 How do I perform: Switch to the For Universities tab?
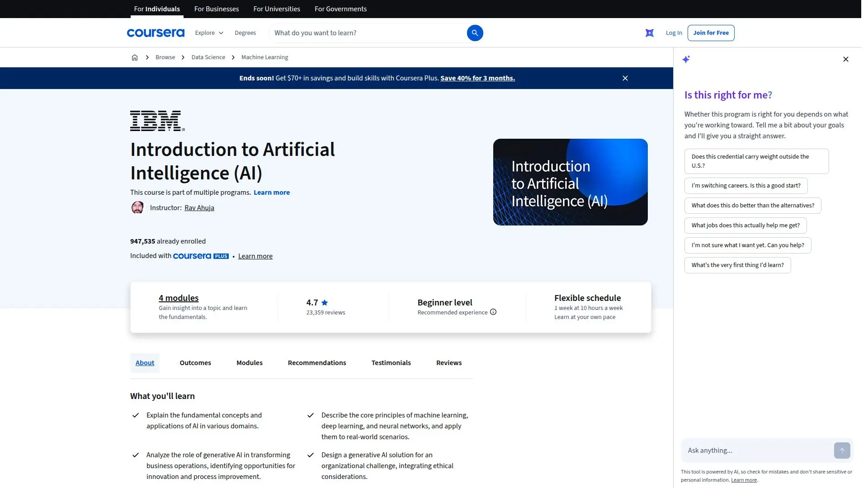click(277, 9)
